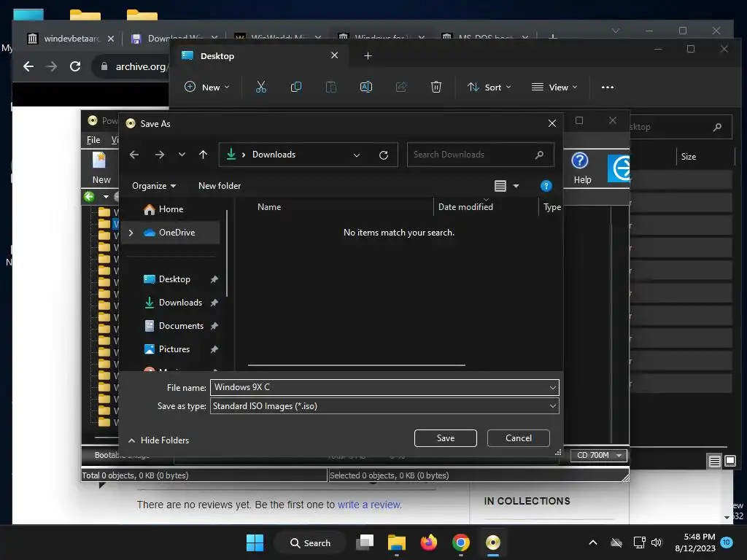Go forward in Save As dialog navigation
Image resolution: width=747 pixels, height=560 pixels.
160,155
